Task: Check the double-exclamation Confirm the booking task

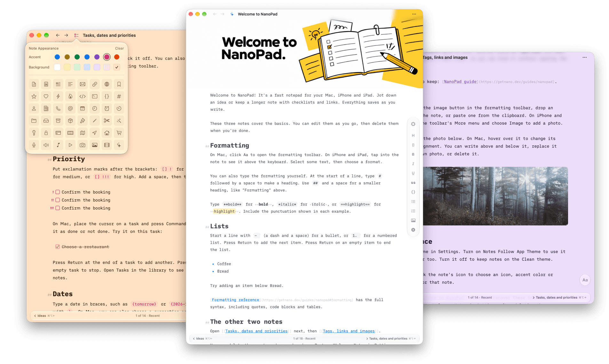Action: (x=58, y=200)
